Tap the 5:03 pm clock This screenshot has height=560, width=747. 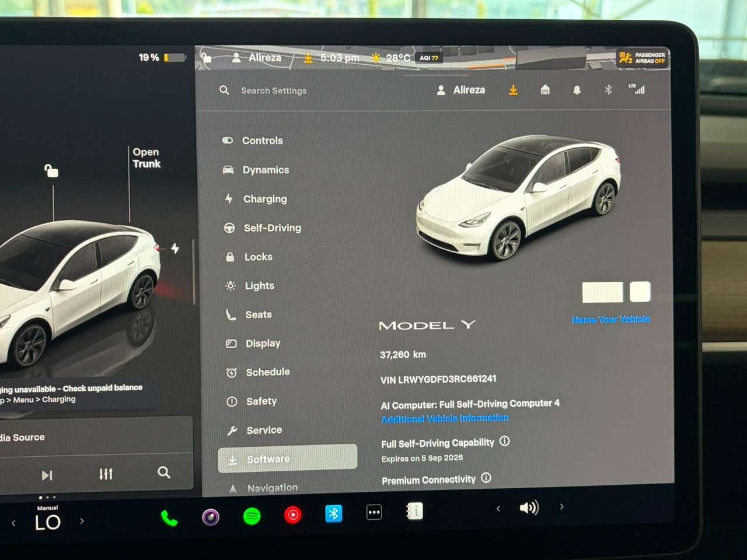(340, 58)
